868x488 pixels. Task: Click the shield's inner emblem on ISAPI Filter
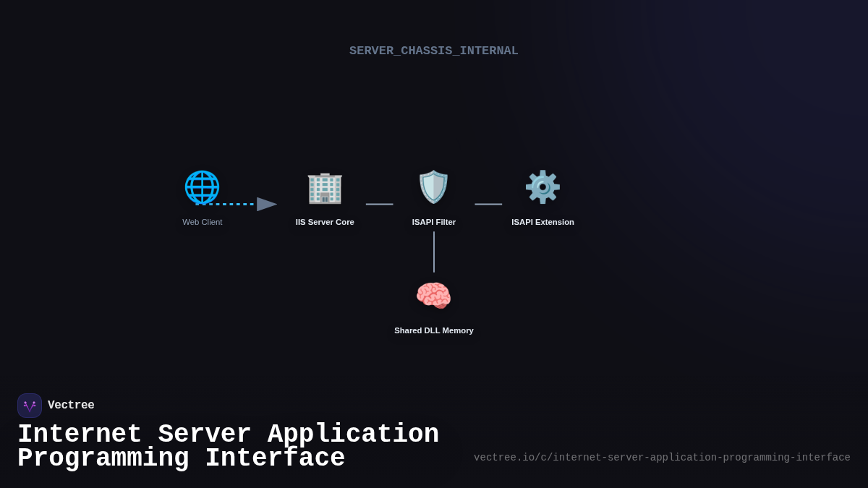(x=433, y=187)
